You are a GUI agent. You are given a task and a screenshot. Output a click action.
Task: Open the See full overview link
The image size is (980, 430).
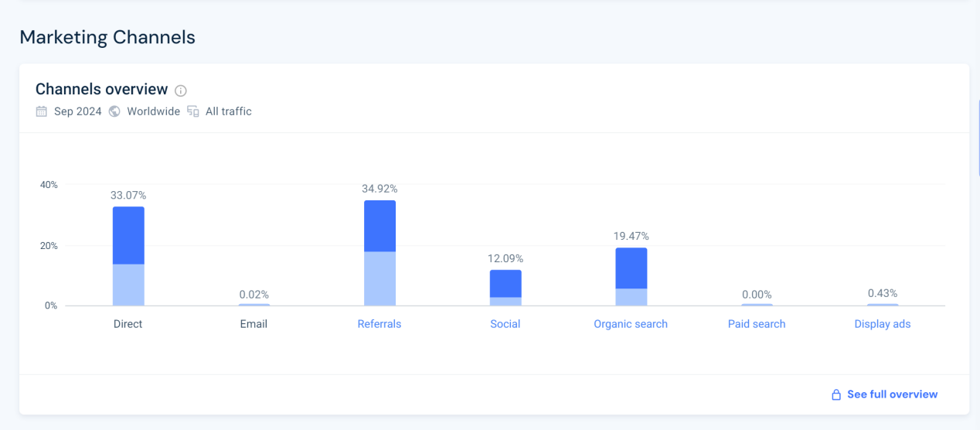tap(892, 394)
